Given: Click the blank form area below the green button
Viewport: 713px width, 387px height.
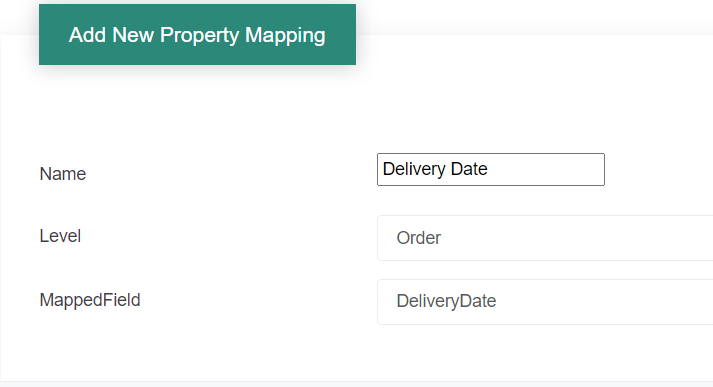Looking at the screenshot, I should click(x=197, y=109).
